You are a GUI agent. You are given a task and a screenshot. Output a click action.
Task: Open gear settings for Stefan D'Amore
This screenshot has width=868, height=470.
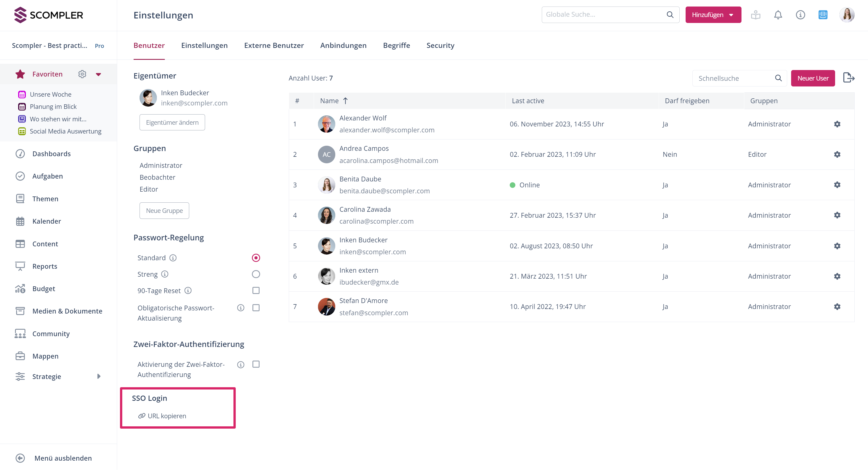tap(837, 306)
